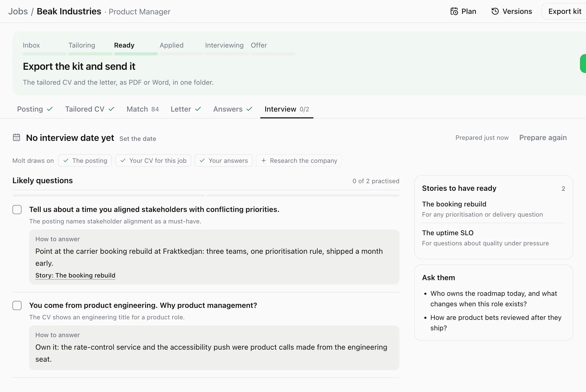
Task: Click the Who owns the roadmap question
Action: [494, 299]
